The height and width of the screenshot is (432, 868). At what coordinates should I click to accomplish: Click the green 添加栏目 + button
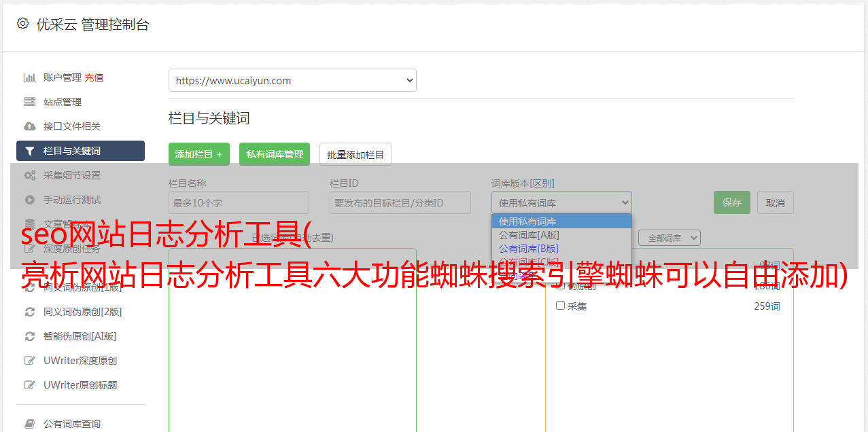[199, 154]
